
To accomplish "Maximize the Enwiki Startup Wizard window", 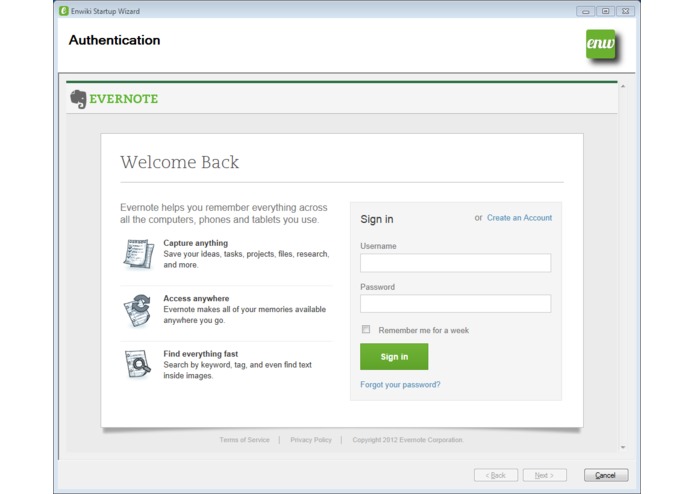I will click(x=605, y=12).
